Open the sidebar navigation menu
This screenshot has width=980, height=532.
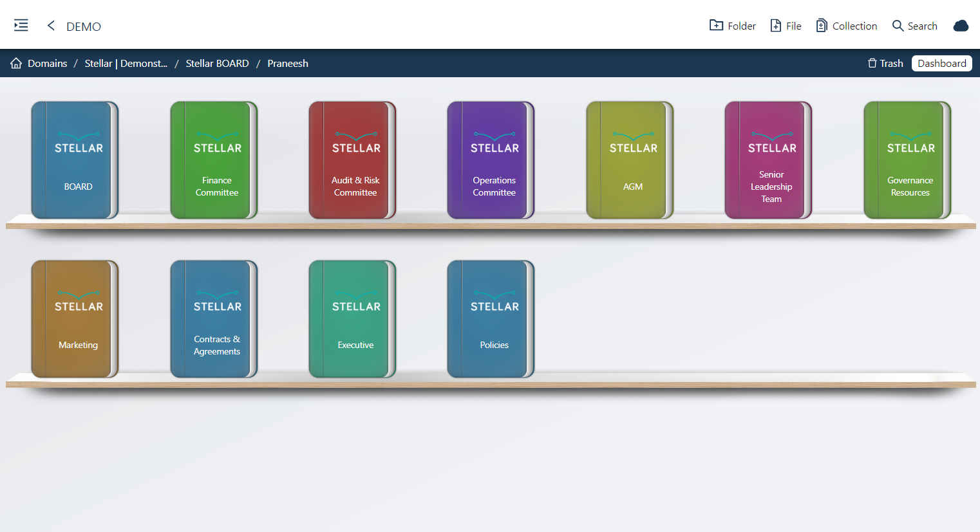click(21, 25)
